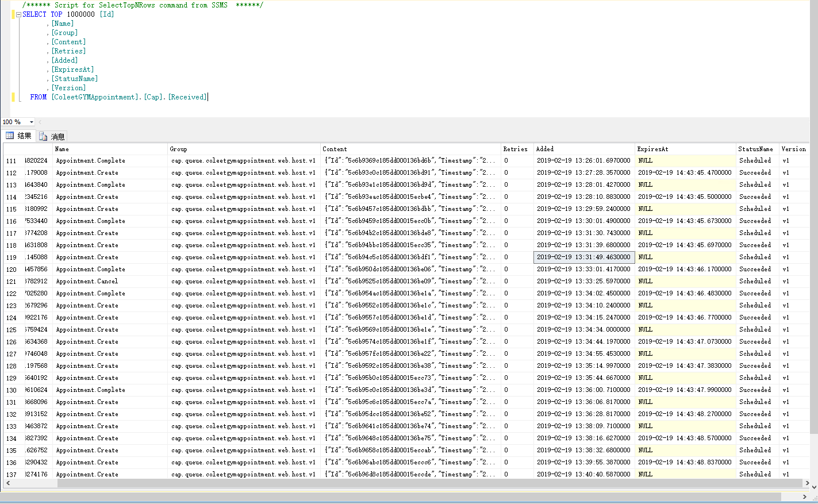Click the message page icon on 消息 tab
The image size is (818, 504).
click(43, 137)
